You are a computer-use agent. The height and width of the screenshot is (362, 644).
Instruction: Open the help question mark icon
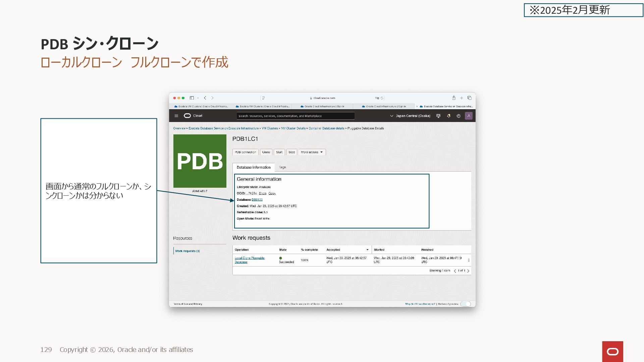click(x=459, y=116)
